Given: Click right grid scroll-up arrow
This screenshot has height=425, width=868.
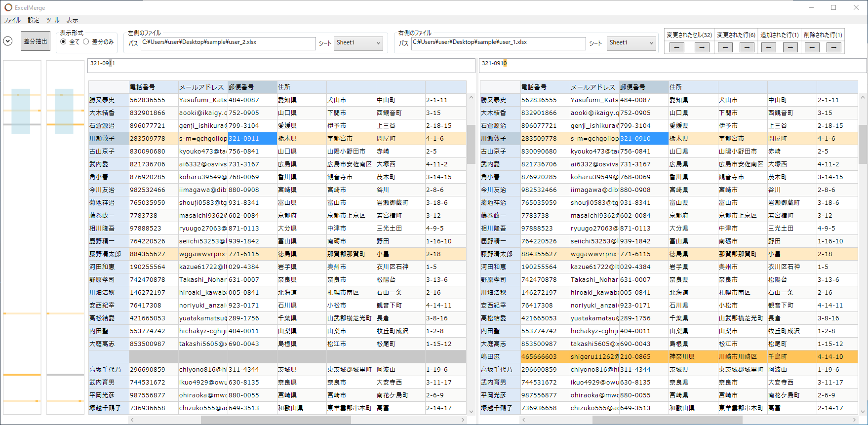Looking at the screenshot, I should click(863, 98).
